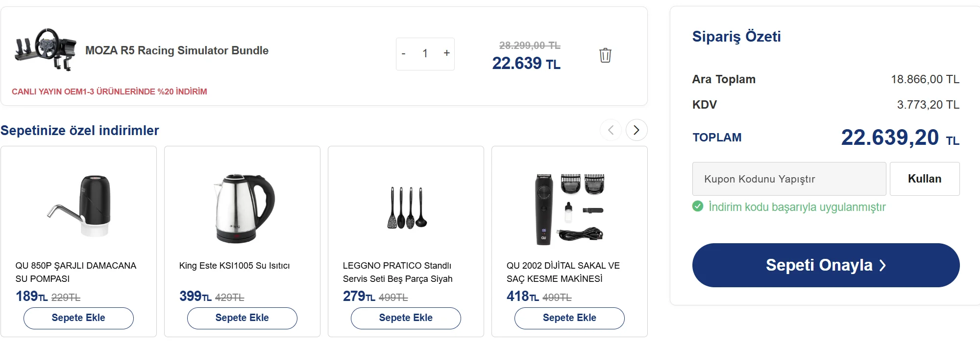Viewport: 980px width, 345px height.
Task: Show previous special discount products
Action: click(x=611, y=130)
